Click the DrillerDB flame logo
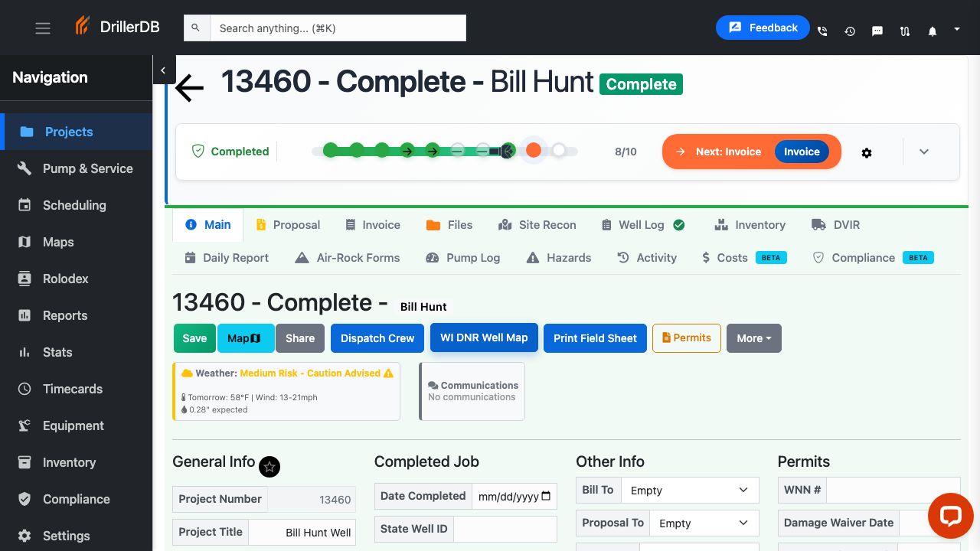 (x=82, y=25)
